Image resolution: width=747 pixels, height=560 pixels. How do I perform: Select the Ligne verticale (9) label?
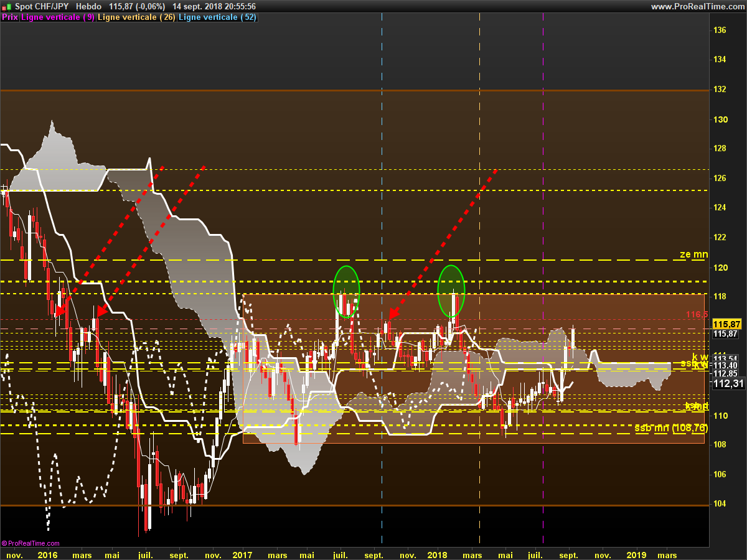[x=58, y=17]
